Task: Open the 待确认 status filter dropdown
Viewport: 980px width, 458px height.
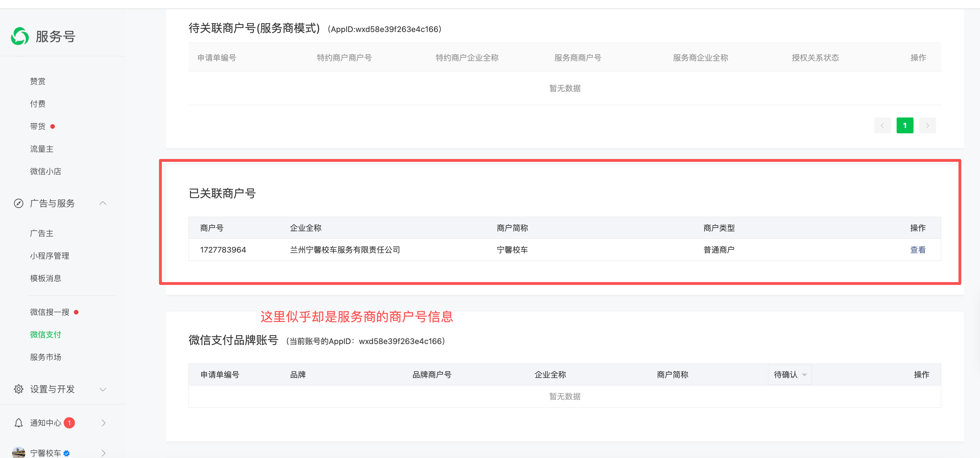Action: [789, 375]
